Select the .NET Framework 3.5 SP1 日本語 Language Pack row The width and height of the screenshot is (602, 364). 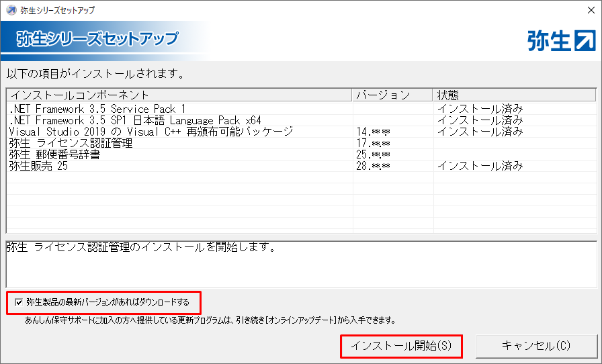click(x=301, y=120)
